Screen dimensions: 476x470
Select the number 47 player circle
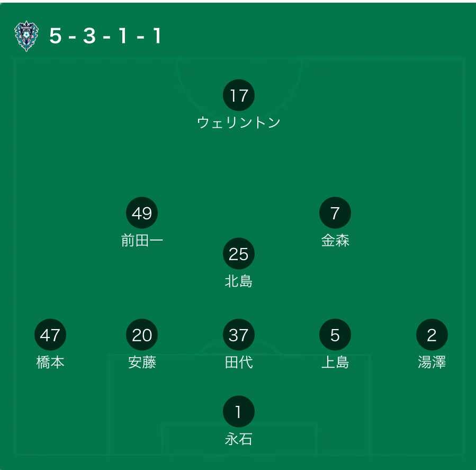tap(50, 335)
